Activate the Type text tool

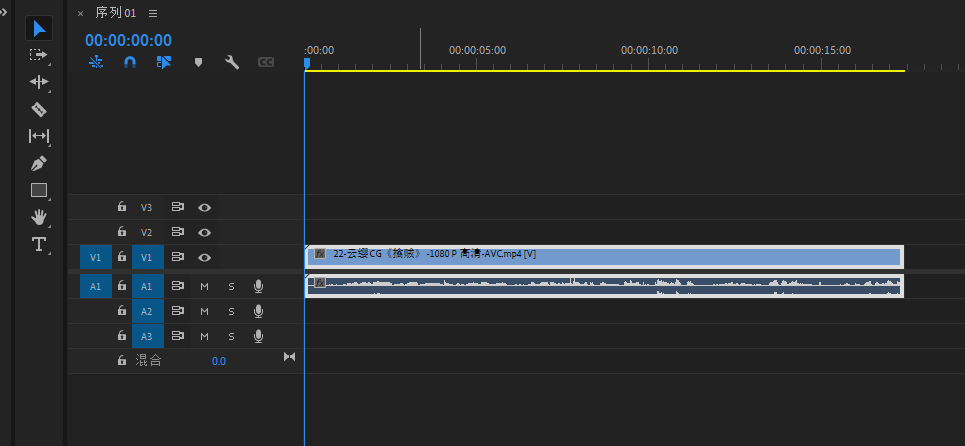coord(39,244)
